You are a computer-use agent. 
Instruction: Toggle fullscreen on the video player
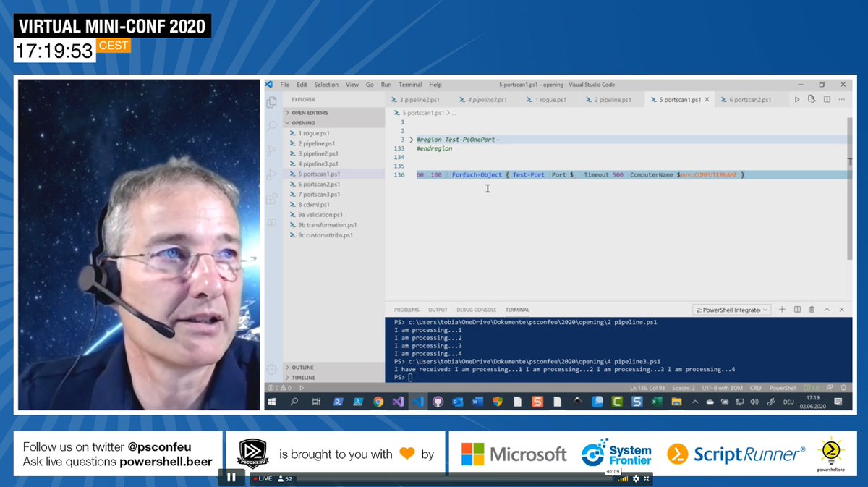point(647,478)
